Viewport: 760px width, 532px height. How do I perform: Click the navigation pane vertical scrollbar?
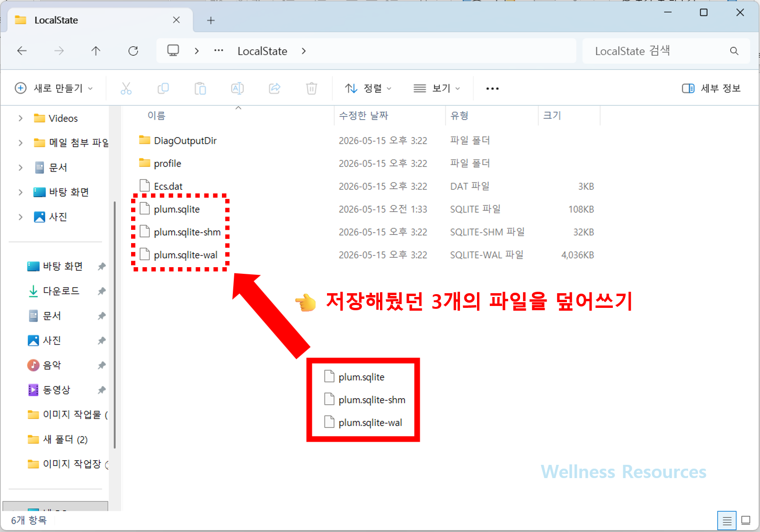pyautogui.click(x=114, y=325)
